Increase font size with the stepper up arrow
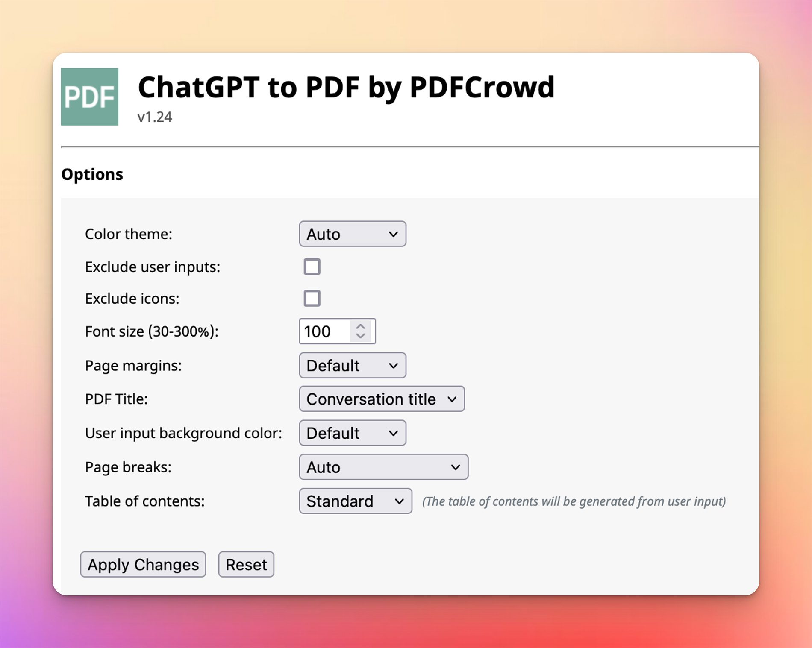 360,326
